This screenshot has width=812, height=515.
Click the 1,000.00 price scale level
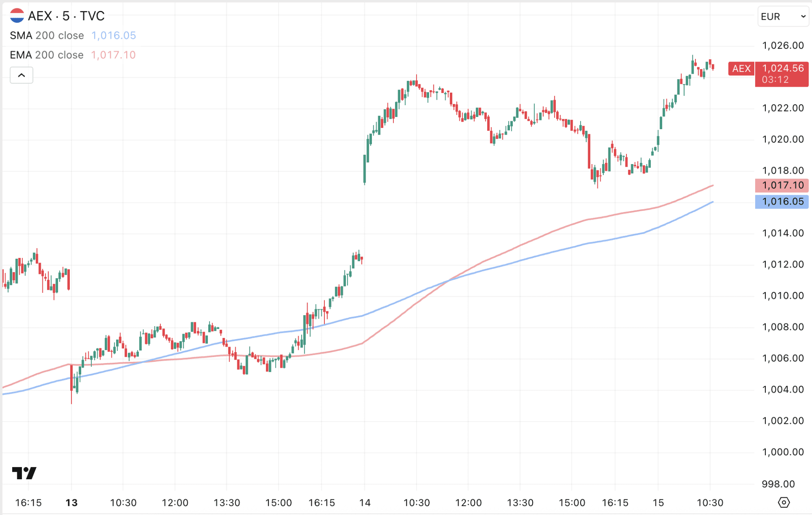[783, 452]
